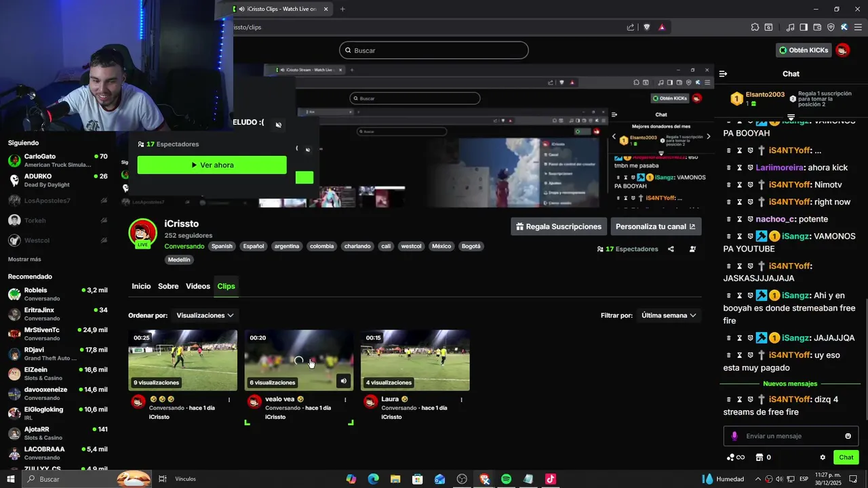Open the emoji picker in chat
868x488 pixels.
[848, 436]
